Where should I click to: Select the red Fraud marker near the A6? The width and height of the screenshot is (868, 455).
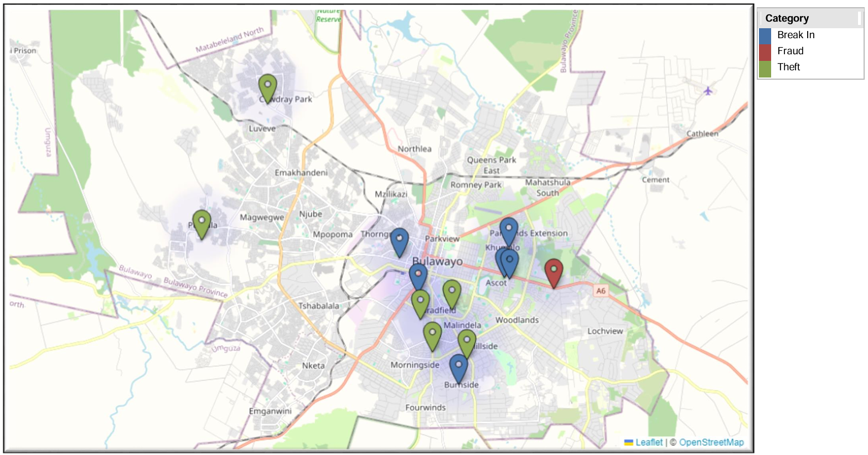554,272
